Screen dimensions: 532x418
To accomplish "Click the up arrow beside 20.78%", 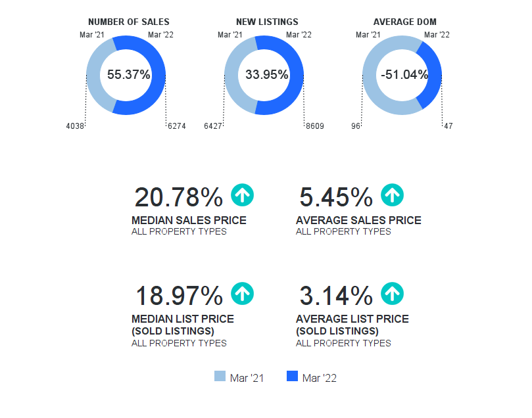I will [243, 195].
